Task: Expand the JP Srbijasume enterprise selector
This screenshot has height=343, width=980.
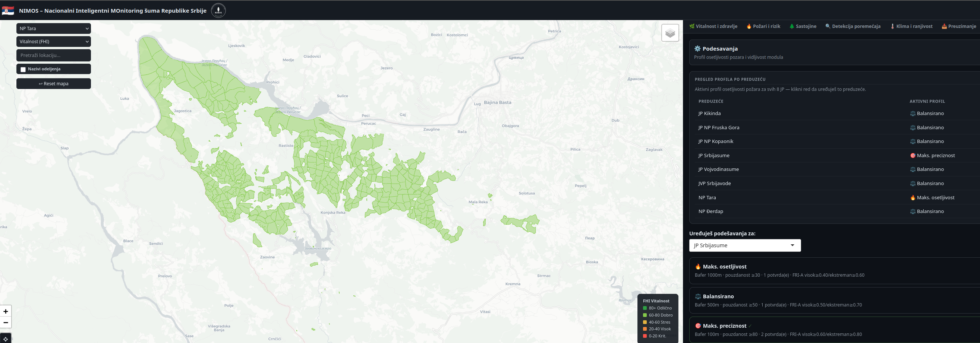Action: [745, 245]
